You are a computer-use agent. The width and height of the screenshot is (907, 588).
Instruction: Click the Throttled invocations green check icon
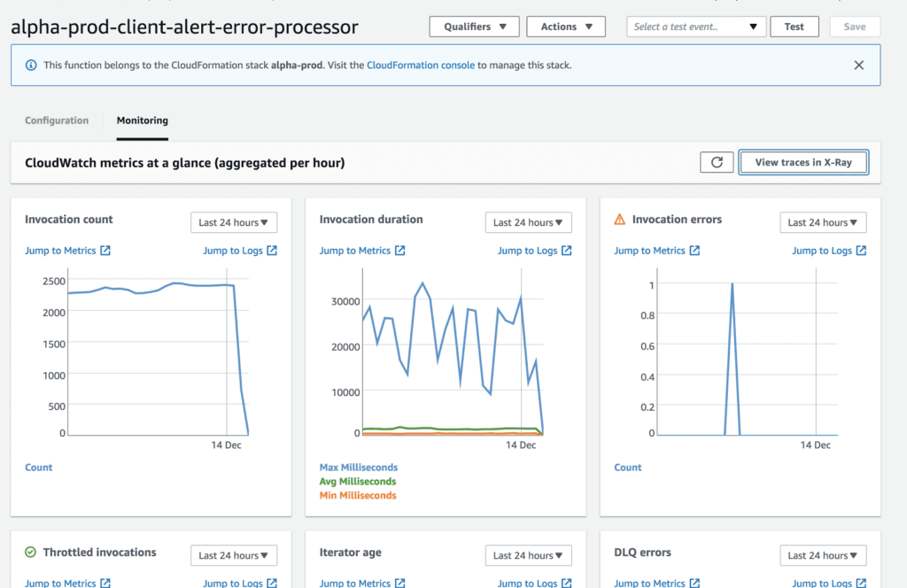pos(32,553)
